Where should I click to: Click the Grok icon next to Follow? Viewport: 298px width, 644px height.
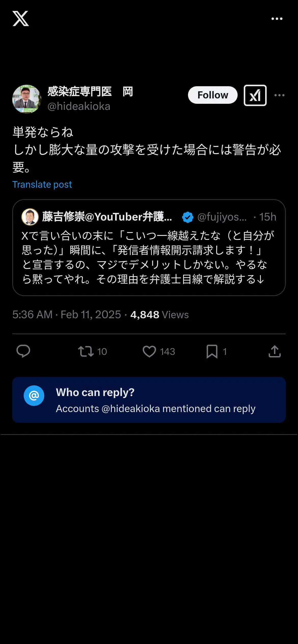pos(255,95)
